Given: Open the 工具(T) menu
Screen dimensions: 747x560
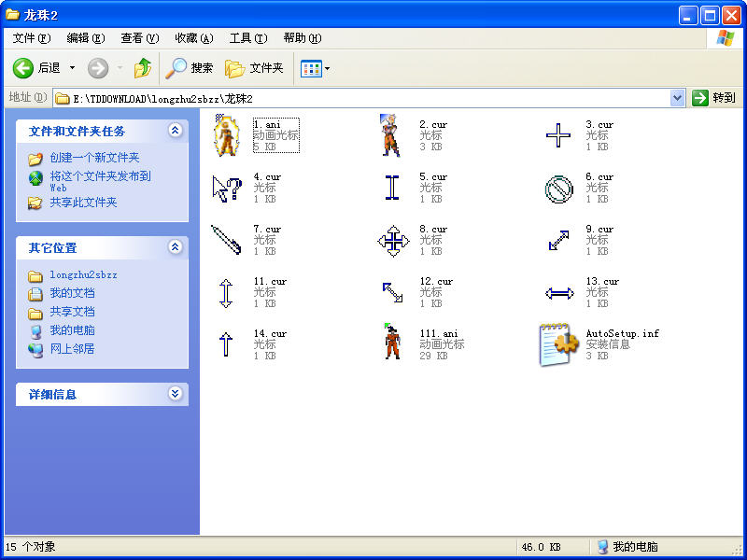Looking at the screenshot, I should [248, 38].
